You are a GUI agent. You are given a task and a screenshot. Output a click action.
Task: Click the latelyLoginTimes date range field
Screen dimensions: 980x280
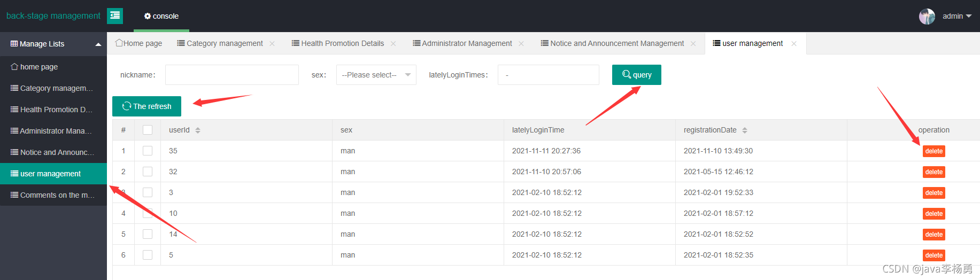pyautogui.click(x=549, y=75)
